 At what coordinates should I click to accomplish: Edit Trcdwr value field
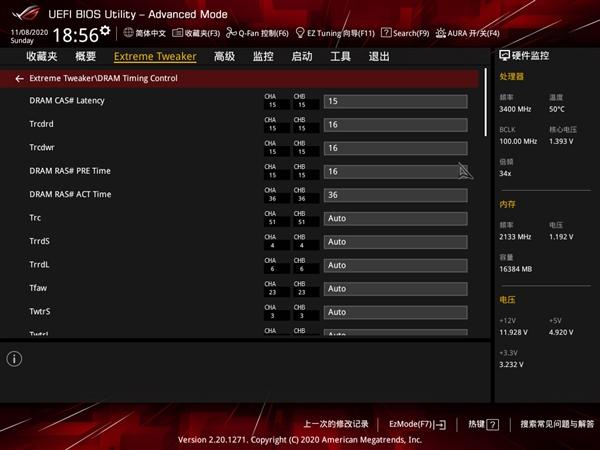[x=396, y=148]
